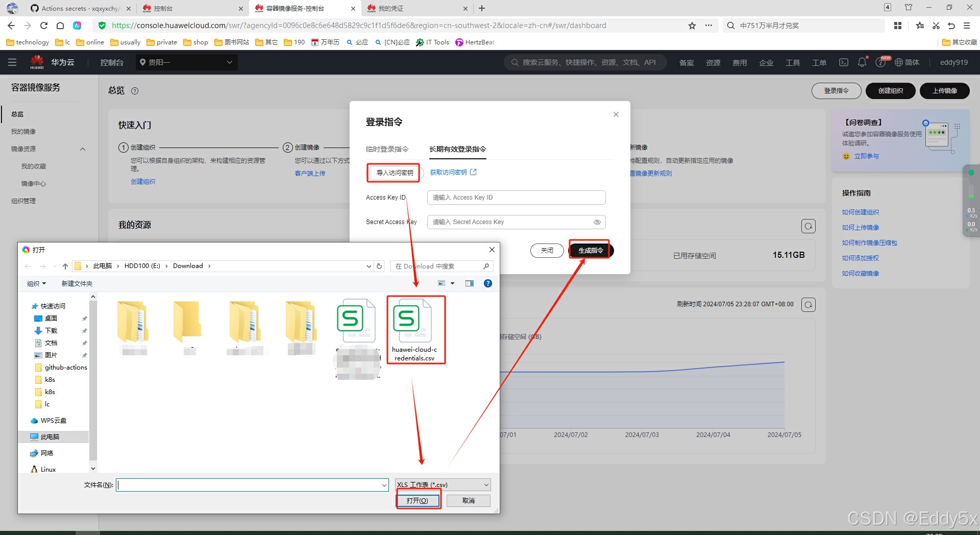Open the CloudShell terminal icon in header
This screenshot has height=535, width=980.
pyautogui.click(x=844, y=62)
